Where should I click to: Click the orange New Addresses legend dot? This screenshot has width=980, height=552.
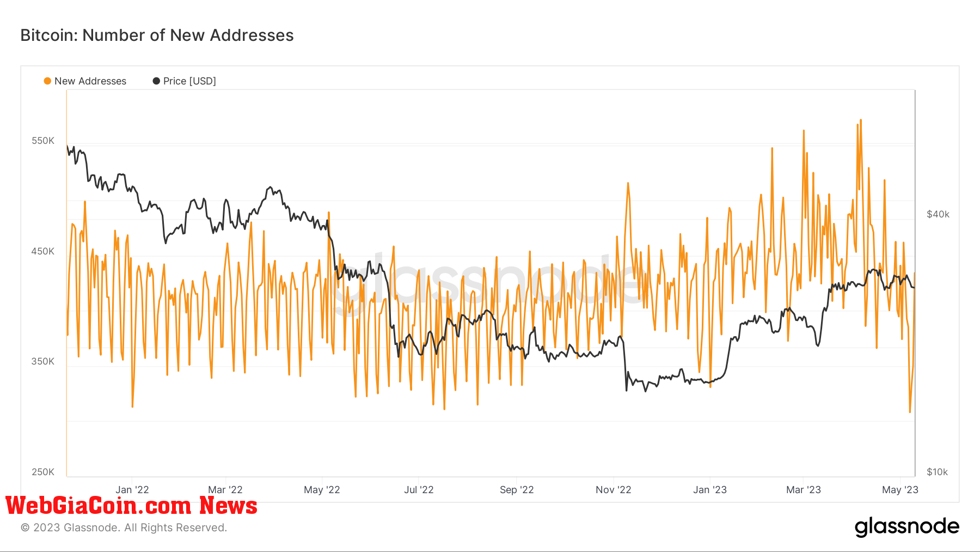[47, 81]
